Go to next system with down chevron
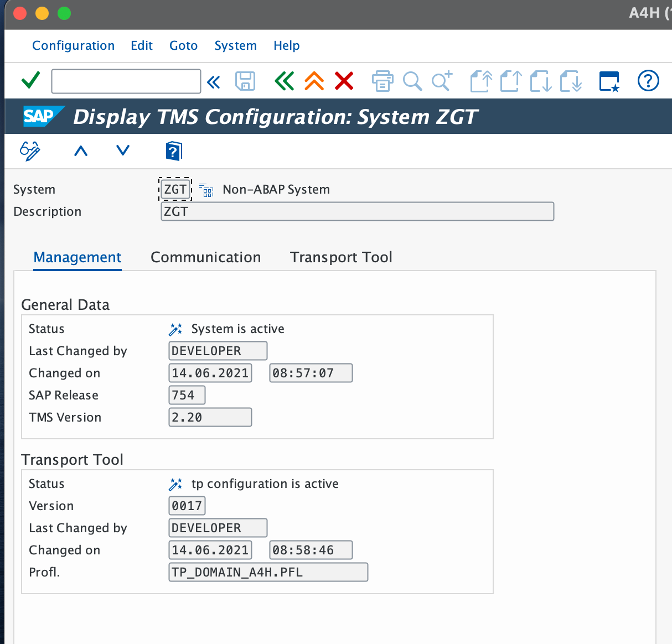This screenshot has width=672, height=644. (x=123, y=150)
